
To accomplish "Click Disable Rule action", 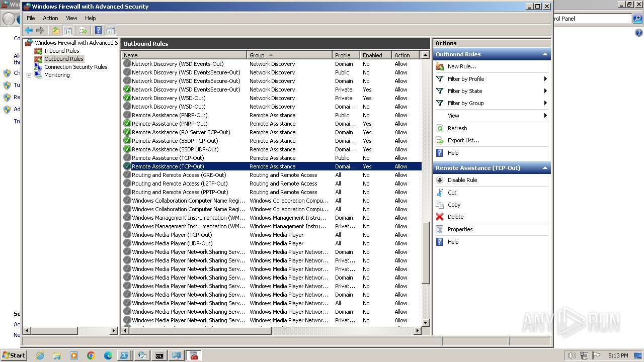I will (462, 180).
